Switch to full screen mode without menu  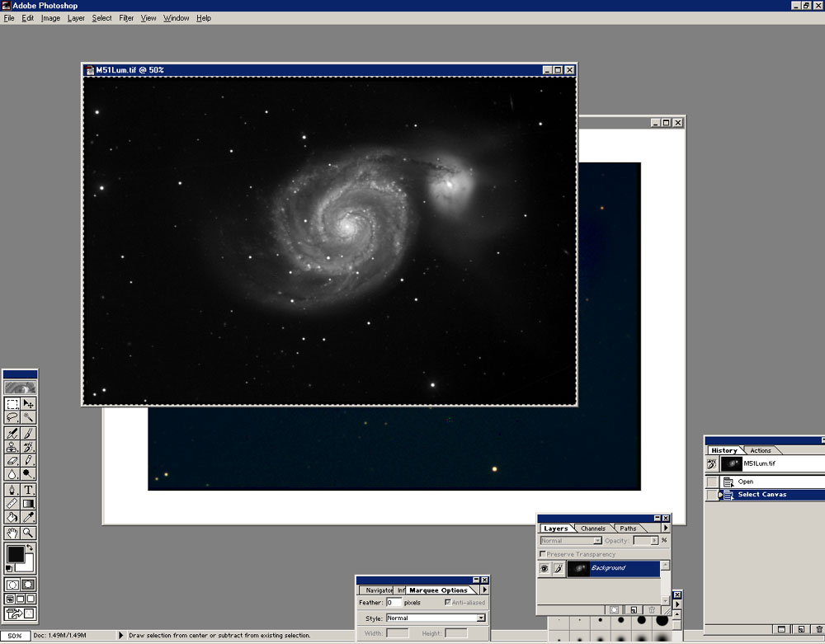[x=31, y=599]
